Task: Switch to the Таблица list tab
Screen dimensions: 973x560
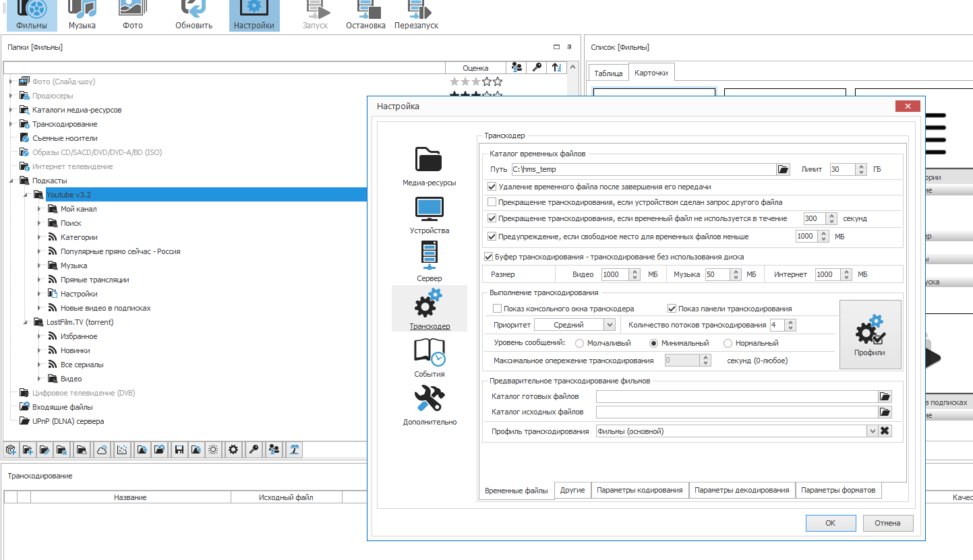Action: (x=608, y=73)
